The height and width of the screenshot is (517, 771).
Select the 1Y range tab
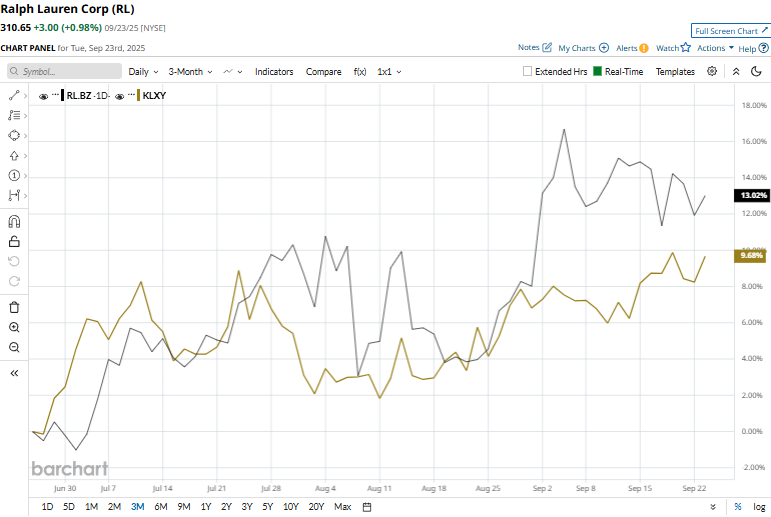206,507
